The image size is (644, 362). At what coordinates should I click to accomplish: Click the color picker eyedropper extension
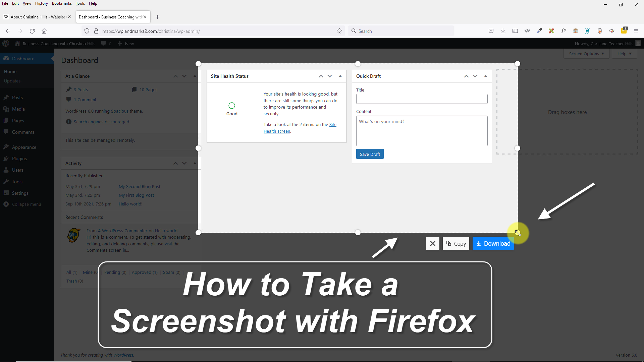tap(539, 31)
